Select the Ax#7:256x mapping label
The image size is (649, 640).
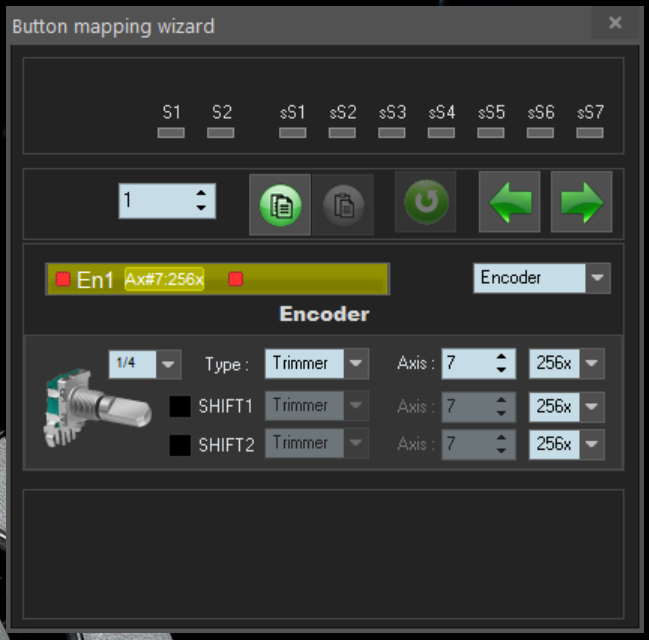pos(164,279)
